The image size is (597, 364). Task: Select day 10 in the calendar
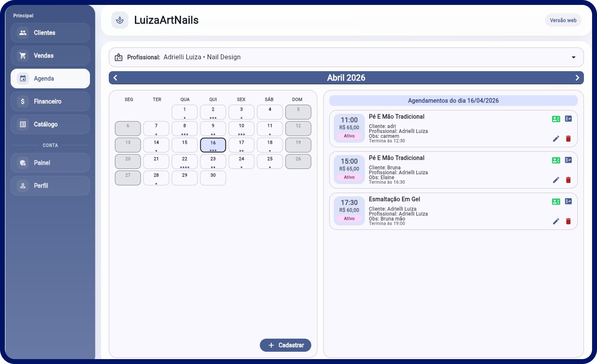point(242,128)
